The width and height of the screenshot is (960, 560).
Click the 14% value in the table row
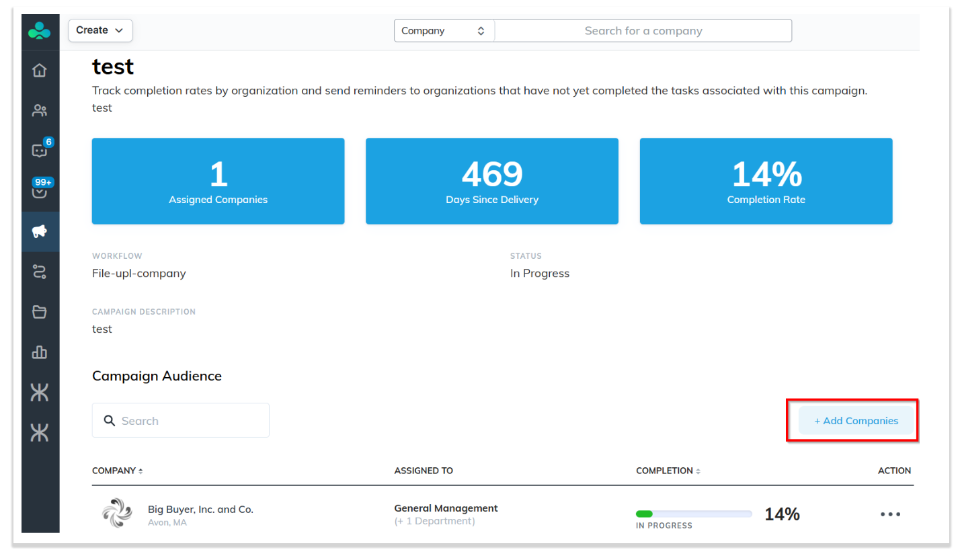click(x=783, y=514)
